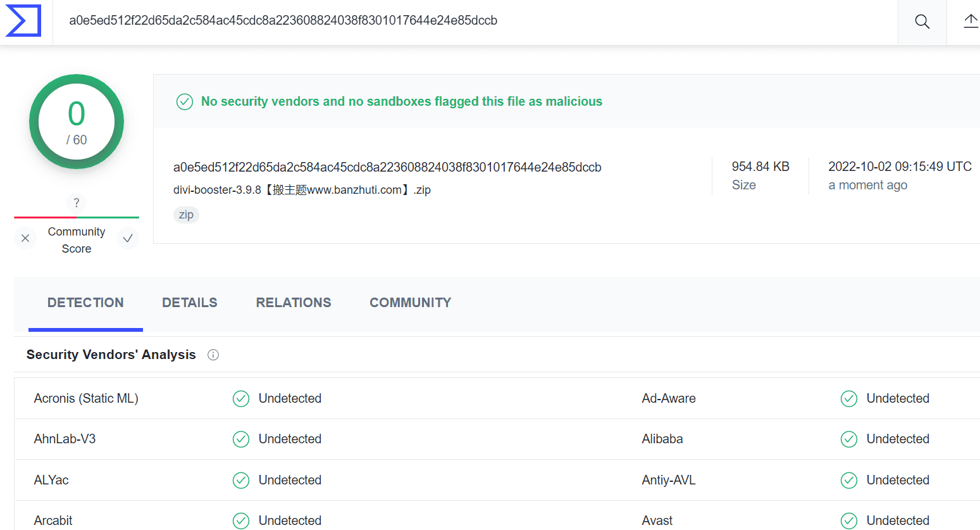Image resolution: width=980 pixels, height=530 pixels.
Task: Click the Undetected result for ALYac
Action: pos(290,480)
